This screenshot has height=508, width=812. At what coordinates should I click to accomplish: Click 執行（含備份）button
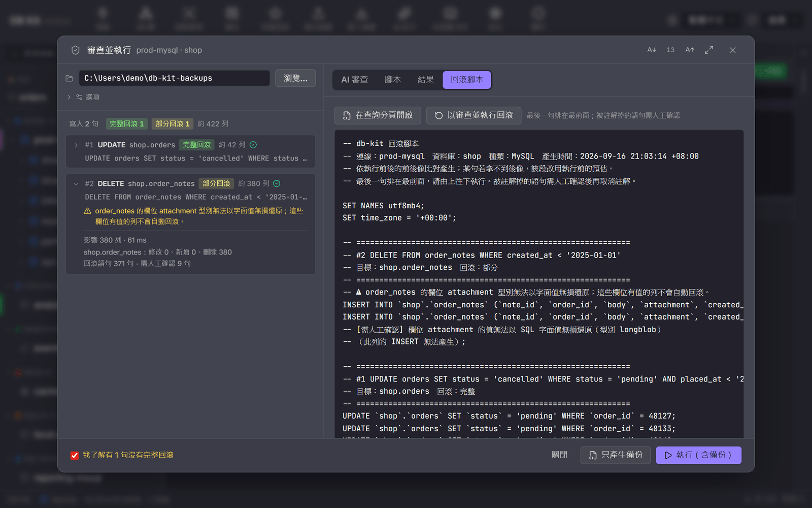(x=698, y=455)
